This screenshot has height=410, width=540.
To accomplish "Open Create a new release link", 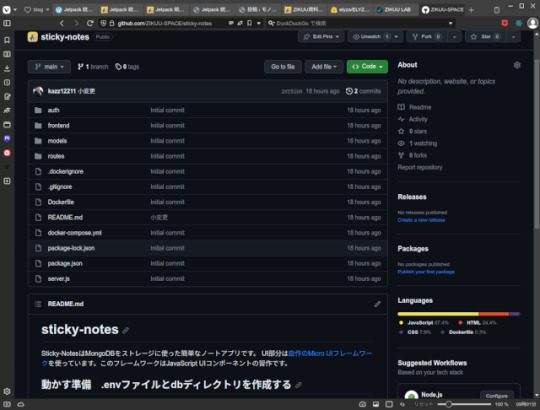I will [421, 220].
